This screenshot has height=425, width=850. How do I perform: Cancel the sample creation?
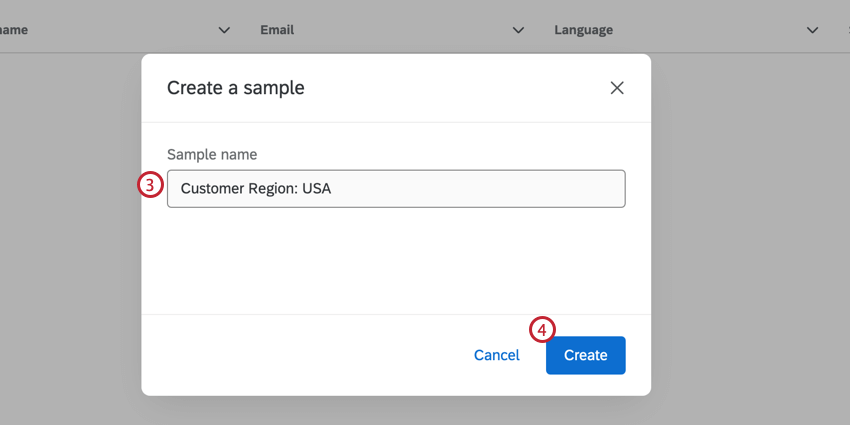496,355
